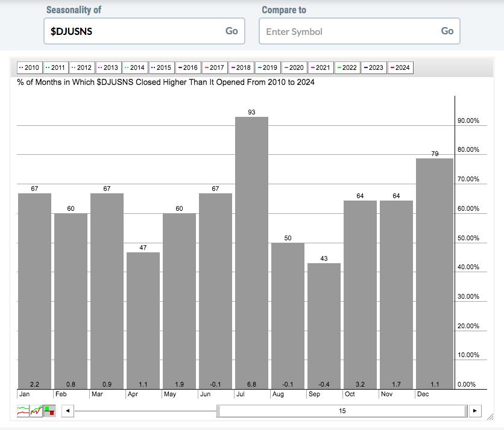Toggle the 2024 year series

coord(400,67)
